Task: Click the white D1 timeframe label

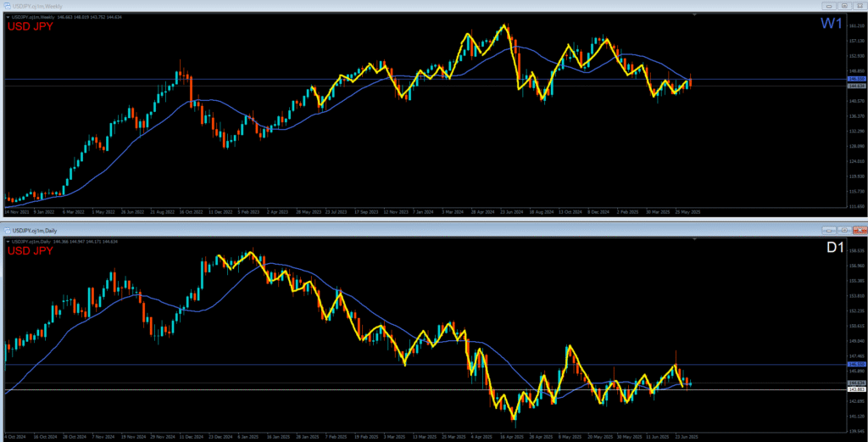Action: tap(834, 248)
